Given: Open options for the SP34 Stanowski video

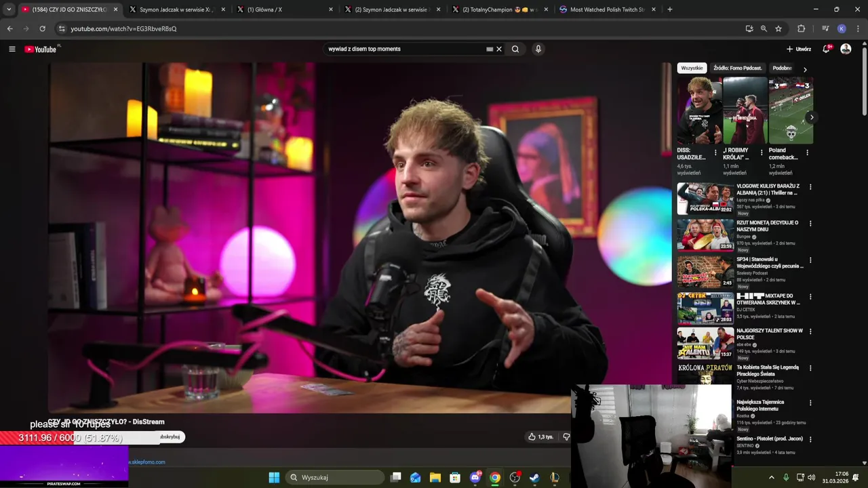Looking at the screenshot, I should 810,260.
